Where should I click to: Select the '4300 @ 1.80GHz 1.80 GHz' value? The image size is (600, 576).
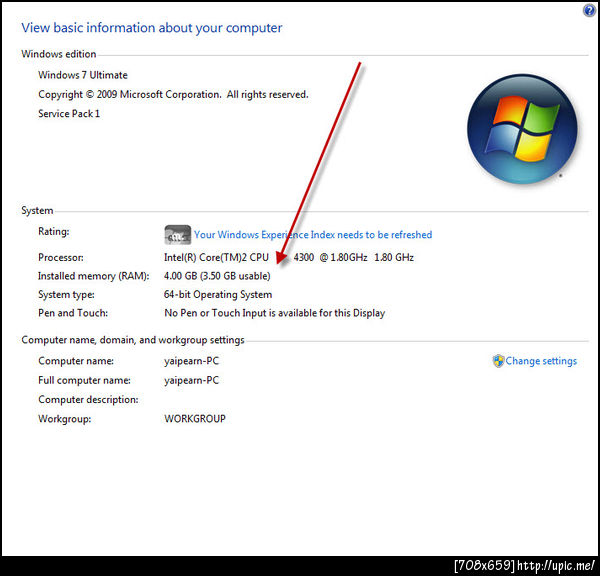click(354, 257)
